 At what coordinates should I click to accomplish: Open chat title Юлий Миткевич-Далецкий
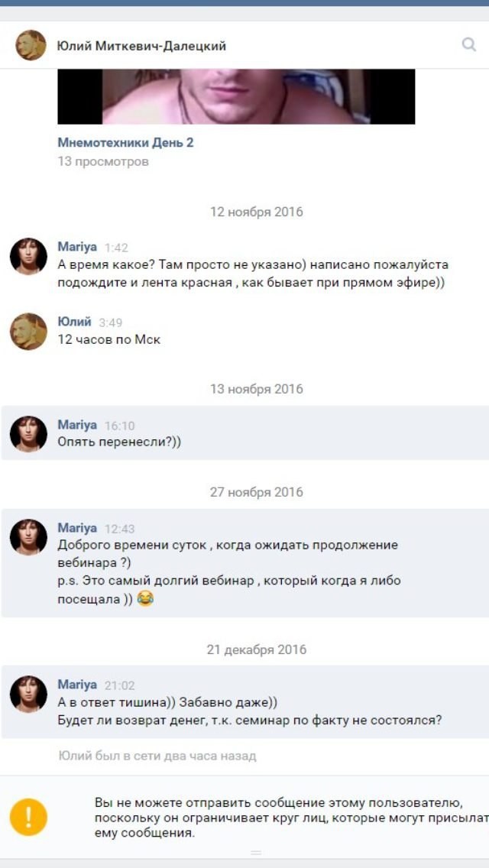pyautogui.click(x=142, y=46)
